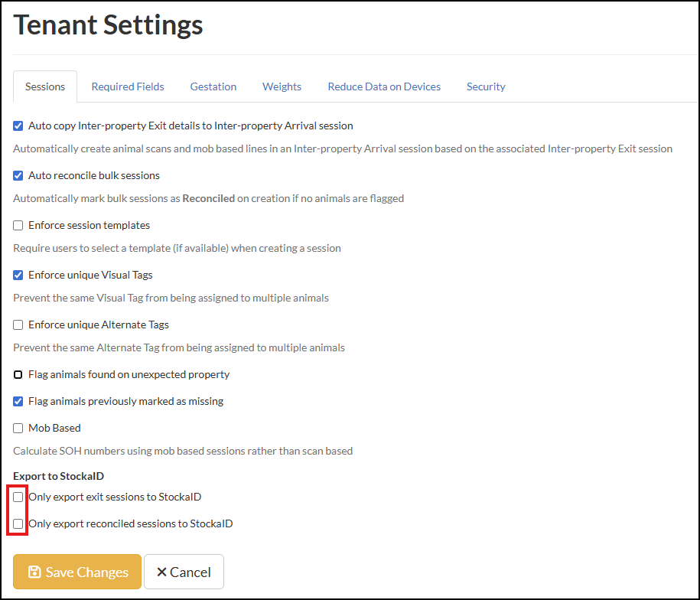700x600 pixels.
Task: Uncheck Enforce unique Visual Tags
Action: (x=18, y=275)
